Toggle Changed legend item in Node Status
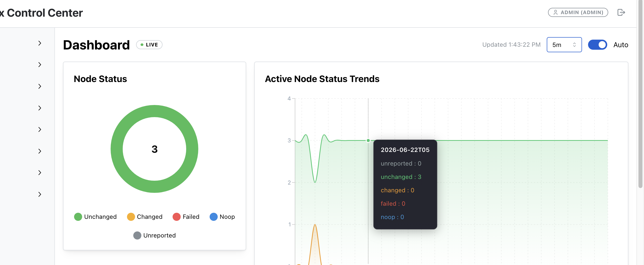The width and height of the screenshot is (644, 265). click(x=145, y=217)
